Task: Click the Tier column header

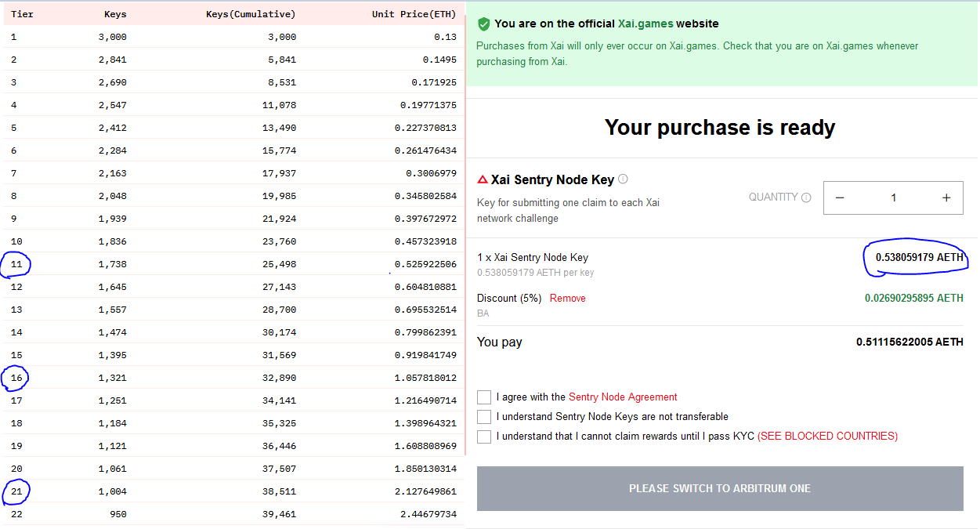Action: pos(22,14)
